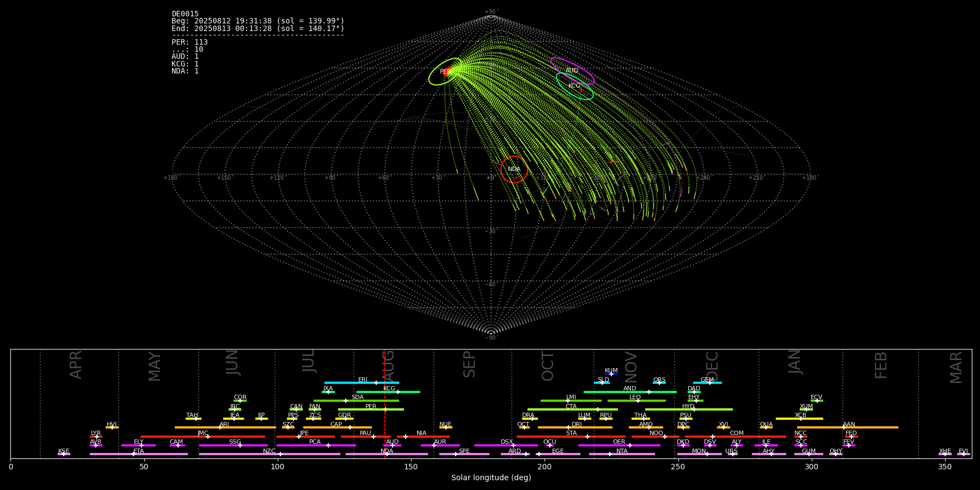980x490 pixels.
Task: Click the CTA shower bar in timeline
Action: tap(573, 409)
